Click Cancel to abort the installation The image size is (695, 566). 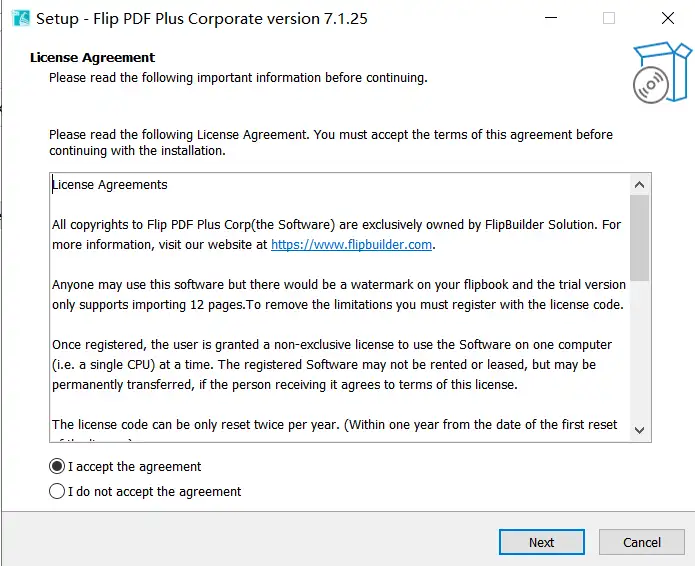642,542
